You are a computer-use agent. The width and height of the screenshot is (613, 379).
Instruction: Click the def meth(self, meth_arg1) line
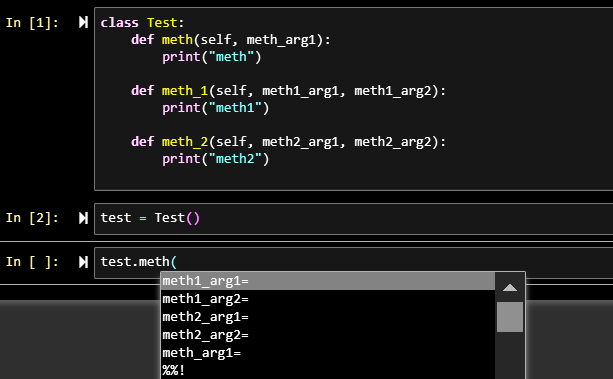point(231,40)
